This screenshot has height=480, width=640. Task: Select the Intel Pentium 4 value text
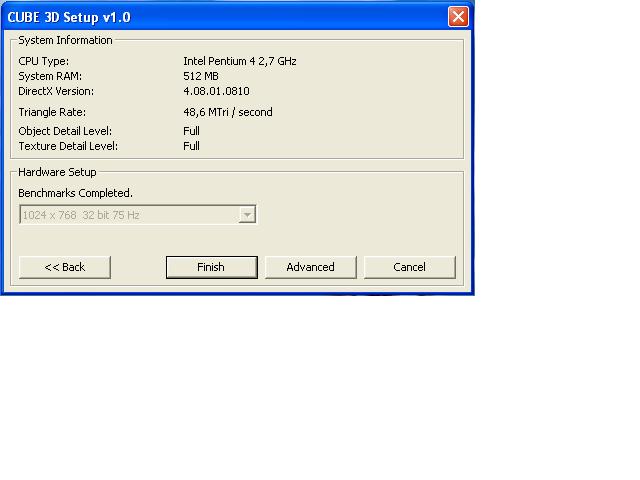239,61
